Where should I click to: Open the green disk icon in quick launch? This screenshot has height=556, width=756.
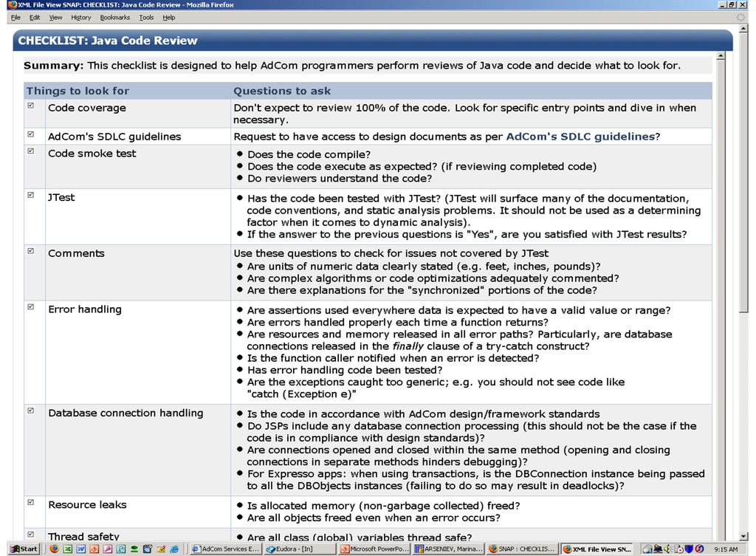pyautogui.click(x=134, y=549)
